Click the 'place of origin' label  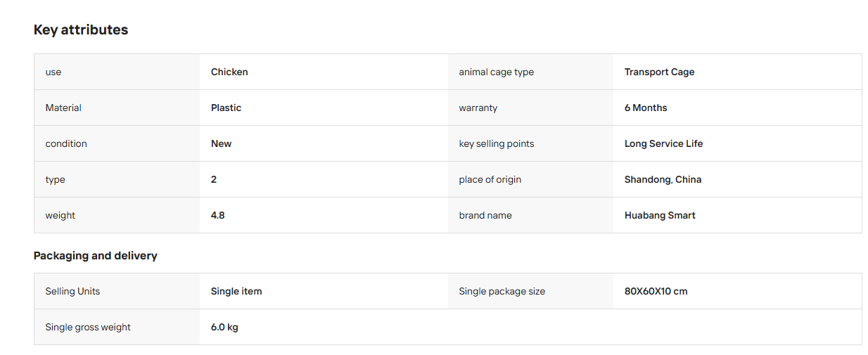coord(490,179)
